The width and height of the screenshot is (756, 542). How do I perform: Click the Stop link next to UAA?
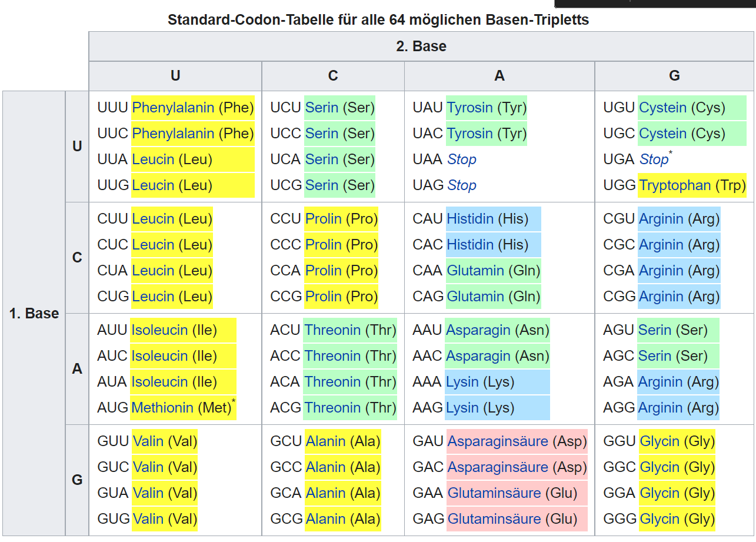tap(461, 159)
